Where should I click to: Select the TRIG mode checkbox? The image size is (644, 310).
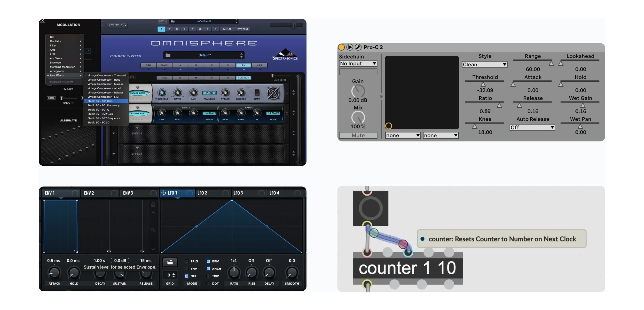click(187, 261)
